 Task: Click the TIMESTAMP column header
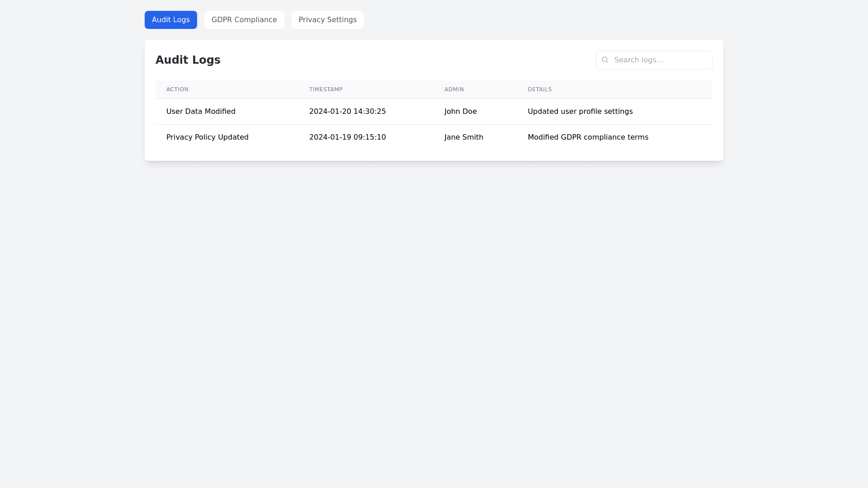tap(325, 89)
